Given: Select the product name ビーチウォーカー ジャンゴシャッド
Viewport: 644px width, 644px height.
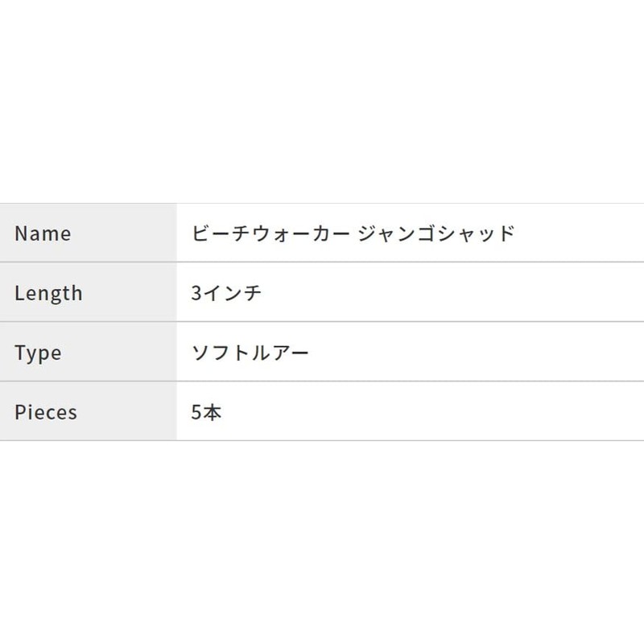Looking at the screenshot, I should [353, 233].
